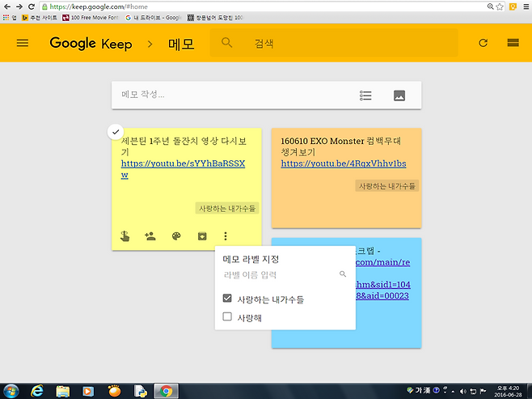Click the reminder icon on yellow note

click(125, 236)
